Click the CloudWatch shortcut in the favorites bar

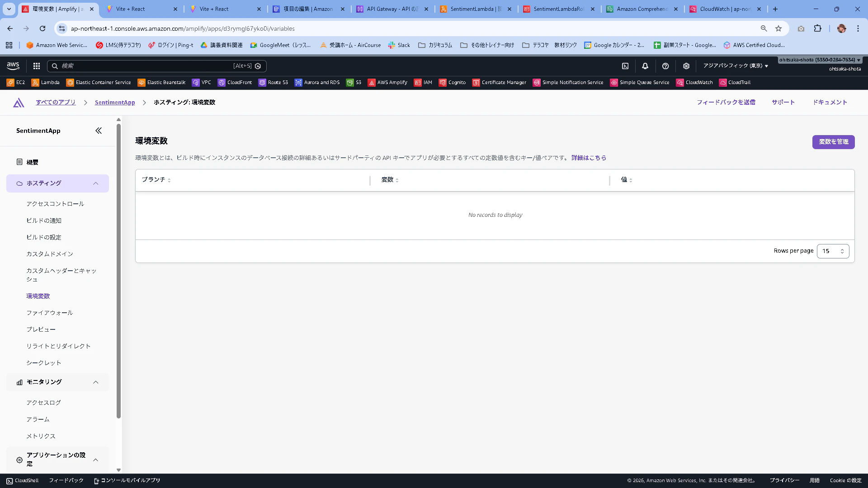coord(694,83)
